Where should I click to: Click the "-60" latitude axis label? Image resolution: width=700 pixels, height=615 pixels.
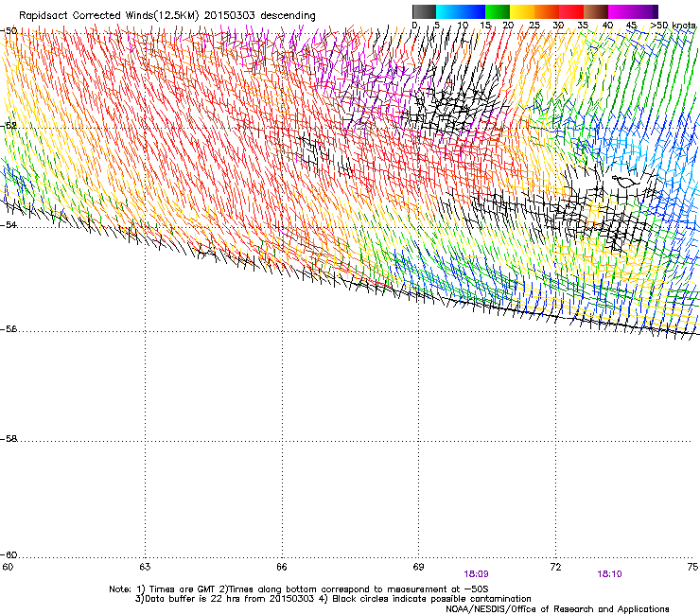point(8,555)
